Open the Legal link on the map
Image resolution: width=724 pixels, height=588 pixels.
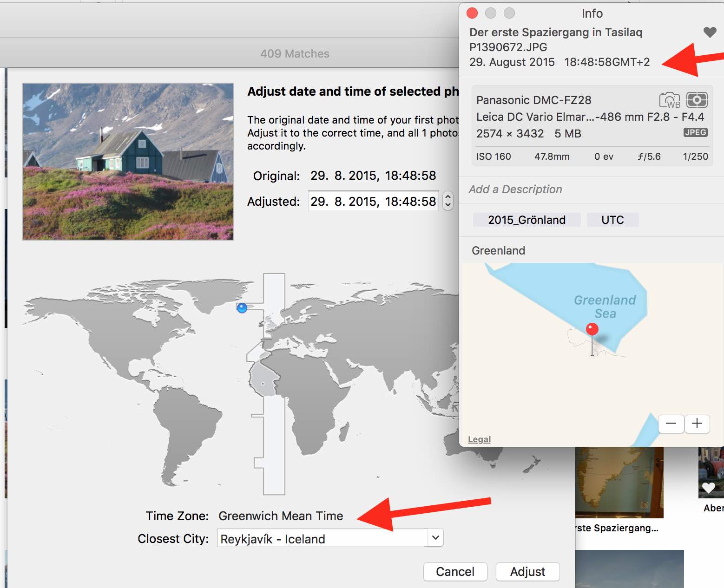(x=479, y=439)
